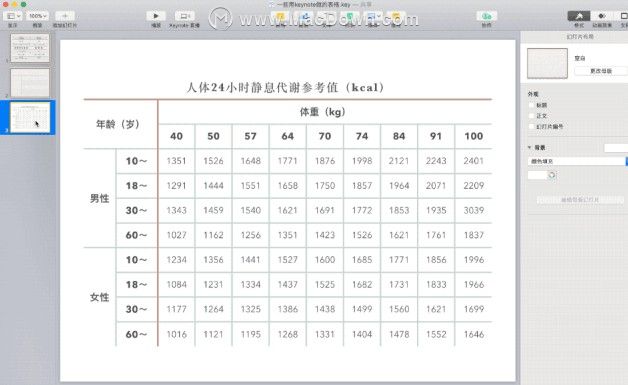
Task: Insert a shape from the toolbar
Action: point(349,16)
